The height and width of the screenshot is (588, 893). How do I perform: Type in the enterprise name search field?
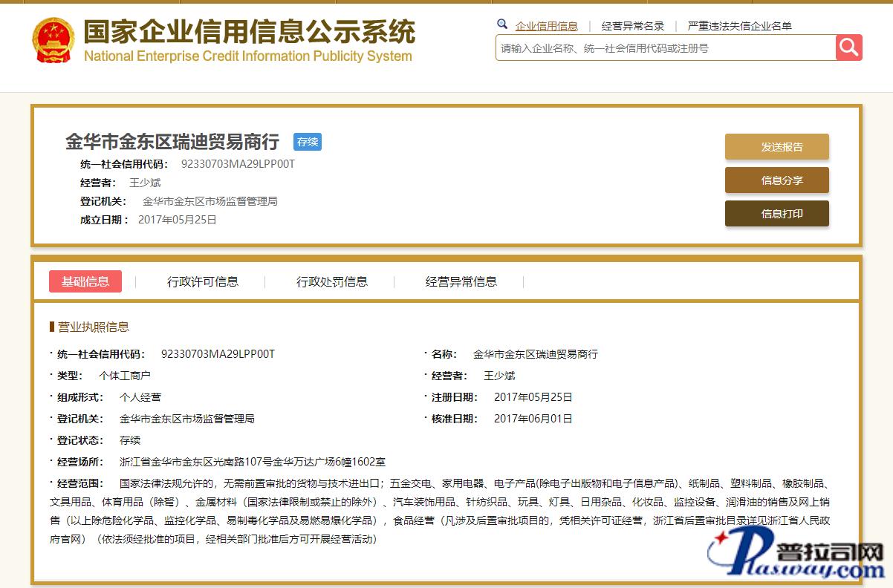click(x=665, y=48)
